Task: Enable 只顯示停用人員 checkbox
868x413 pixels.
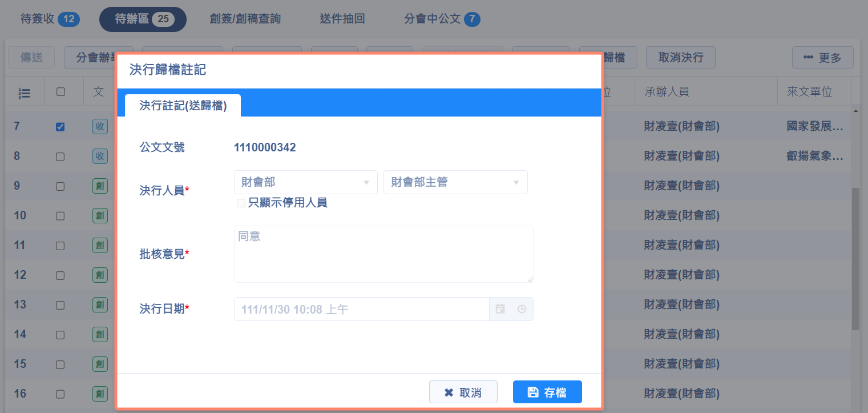Action: tap(241, 203)
